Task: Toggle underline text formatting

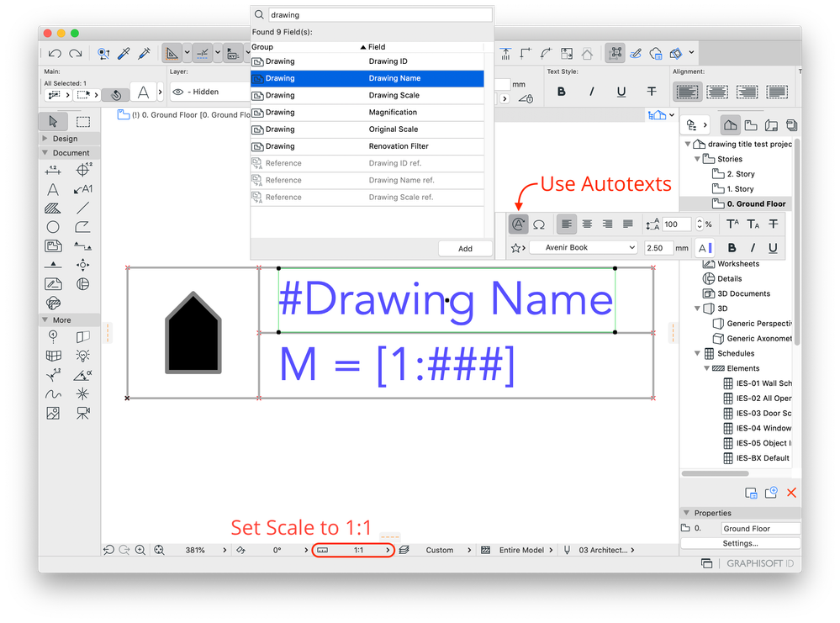Action: [774, 247]
